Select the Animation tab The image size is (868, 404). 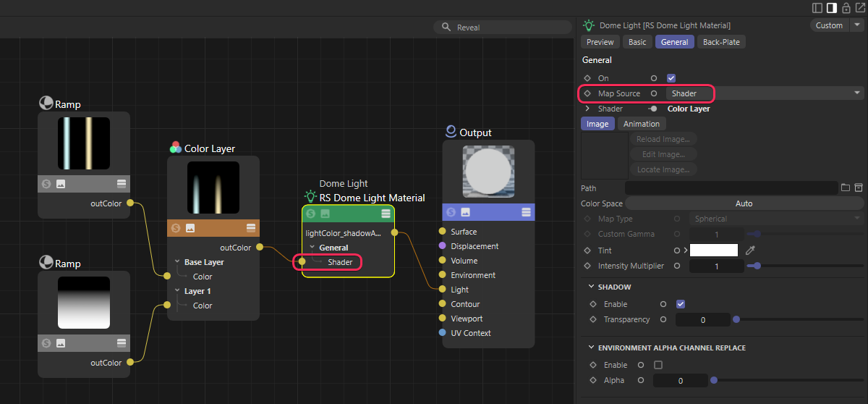click(641, 124)
